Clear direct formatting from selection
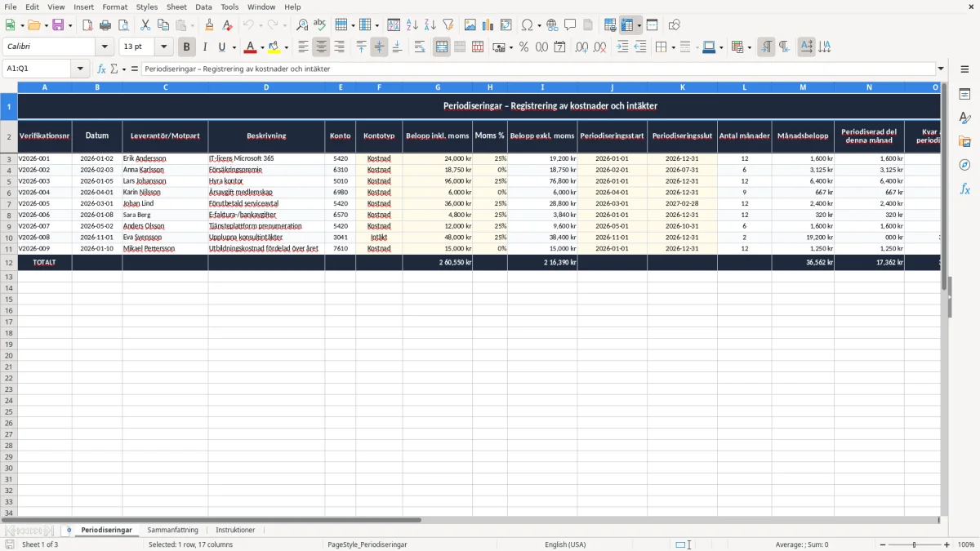Screen dimensions: 980x551 coord(228,25)
